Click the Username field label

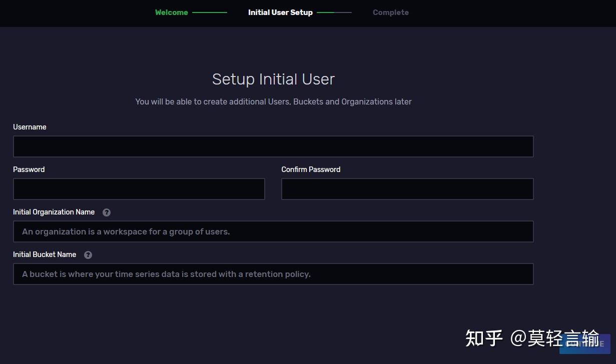coord(30,127)
